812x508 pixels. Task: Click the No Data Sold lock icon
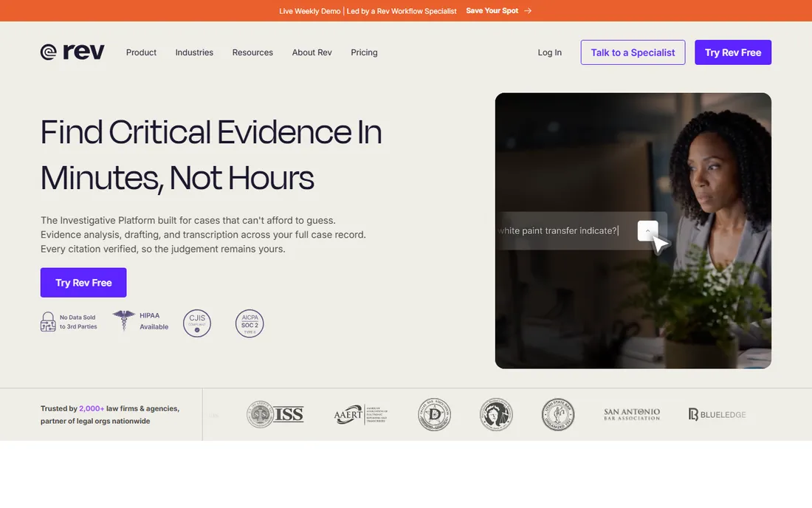(48, 322)
